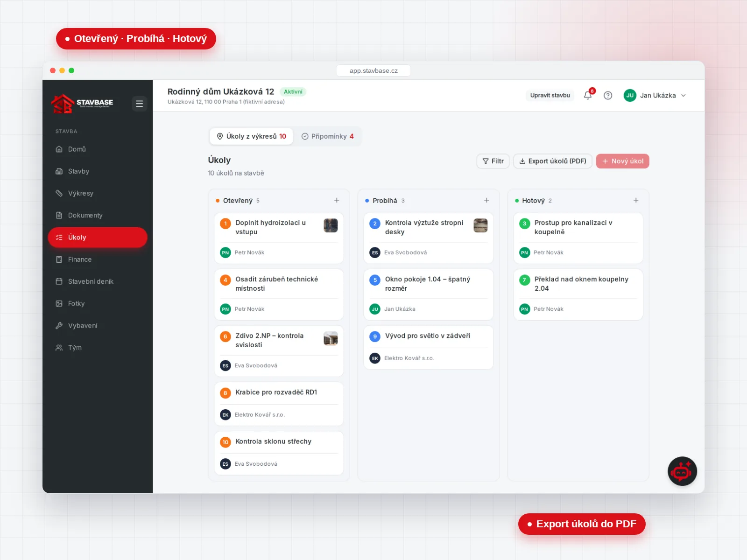Screen dimensions: 747x560
Task: Open Stavby in the sidebar
Action: pos(98,171)
